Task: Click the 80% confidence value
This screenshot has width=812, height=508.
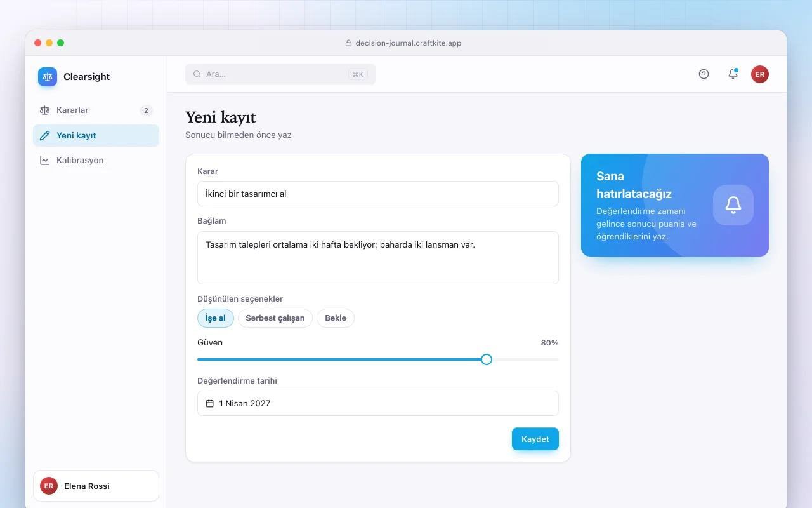Action: (x=549, y=343)
